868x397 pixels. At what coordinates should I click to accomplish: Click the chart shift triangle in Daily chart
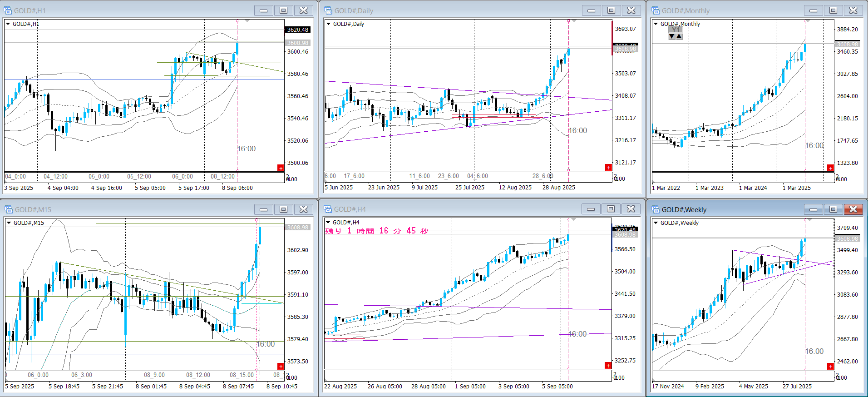tap(574, 21)
